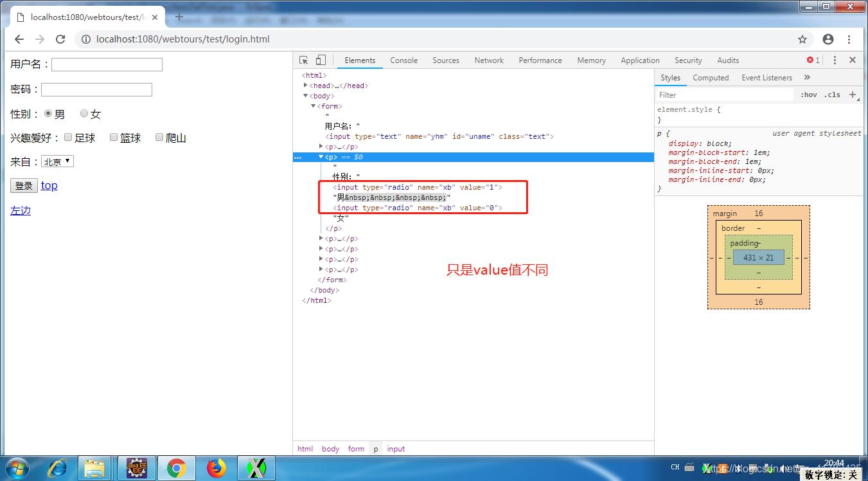
Task: View site information icon in address bar
Action: [x=86, y=39]
